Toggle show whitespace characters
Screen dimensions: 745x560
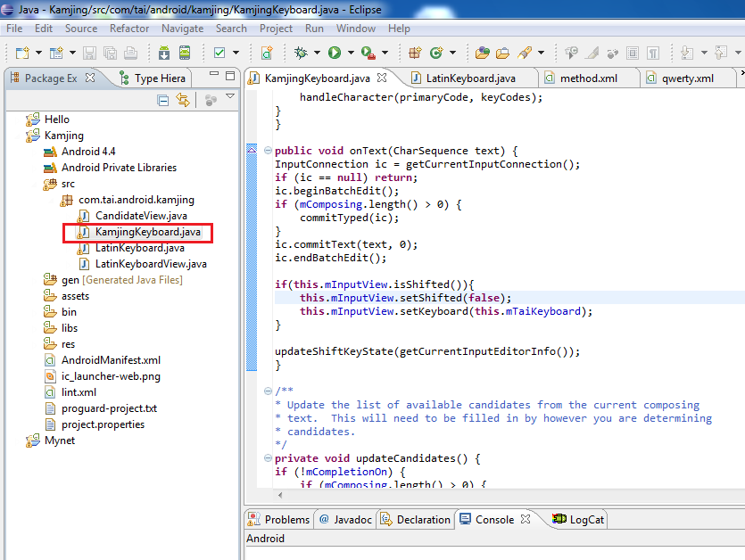tap(653, 53)
